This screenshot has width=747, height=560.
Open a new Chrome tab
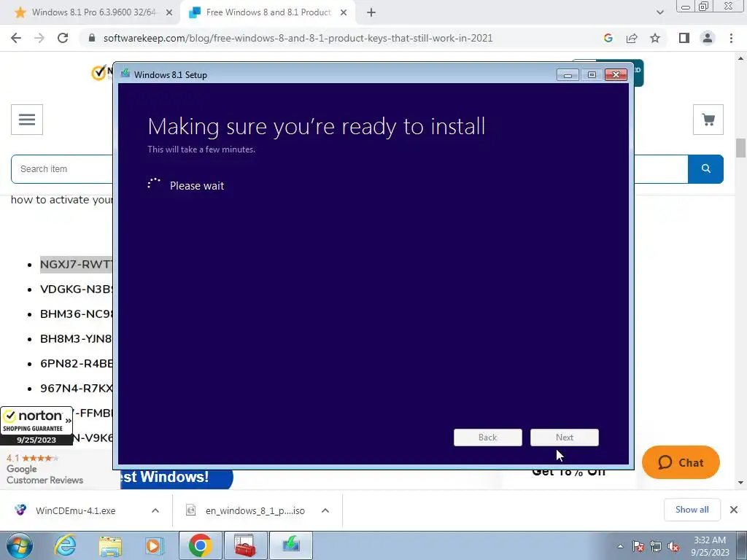click(371, 12)
